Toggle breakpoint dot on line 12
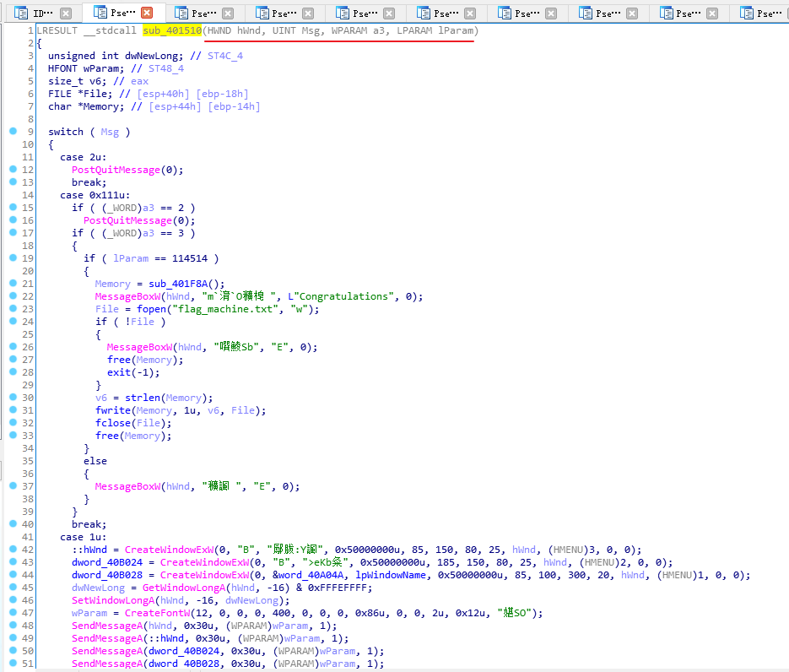Viewport: 789px width, 672px height. click(x=13, y=170)
